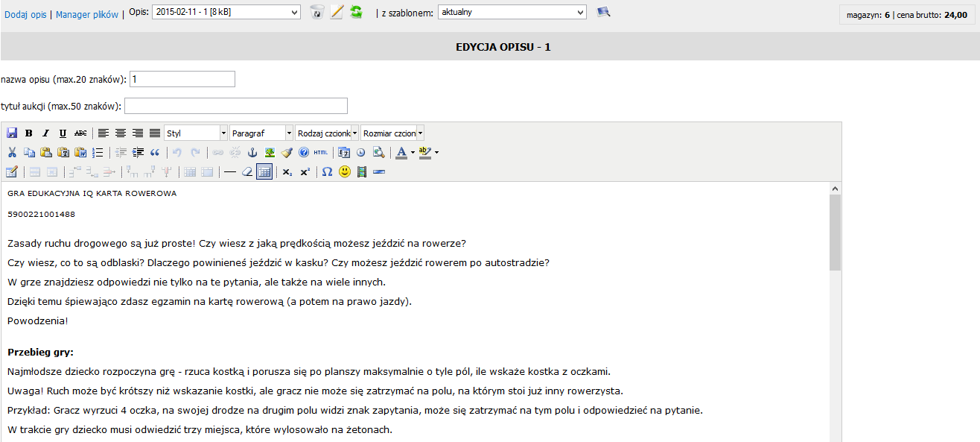Open the text color picker arrow
Image resolution: width=980 pixels, height=442 pixels.
pyautogui.click(x=413, y=153)
